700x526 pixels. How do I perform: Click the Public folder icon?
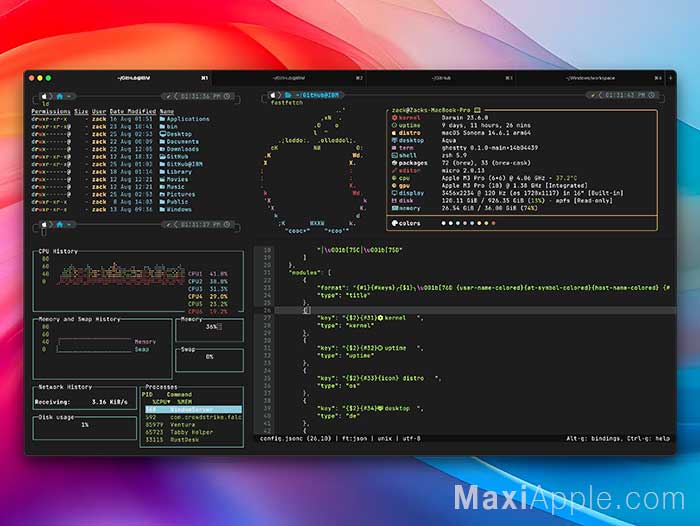162,202
